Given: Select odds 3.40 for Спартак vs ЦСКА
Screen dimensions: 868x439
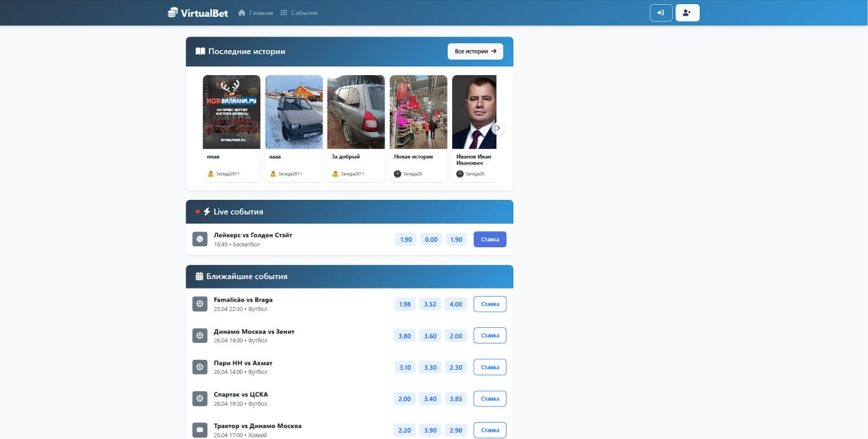Looking at the screenshot, I should pyautogui.click(x=430, y=399).
